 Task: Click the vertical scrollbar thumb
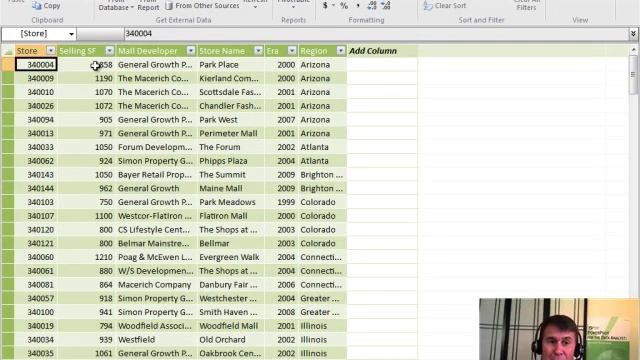[633, 75]
